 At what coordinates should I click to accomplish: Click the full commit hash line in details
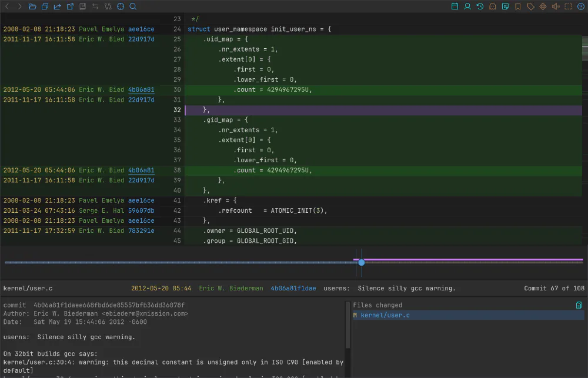coord(93,305)
